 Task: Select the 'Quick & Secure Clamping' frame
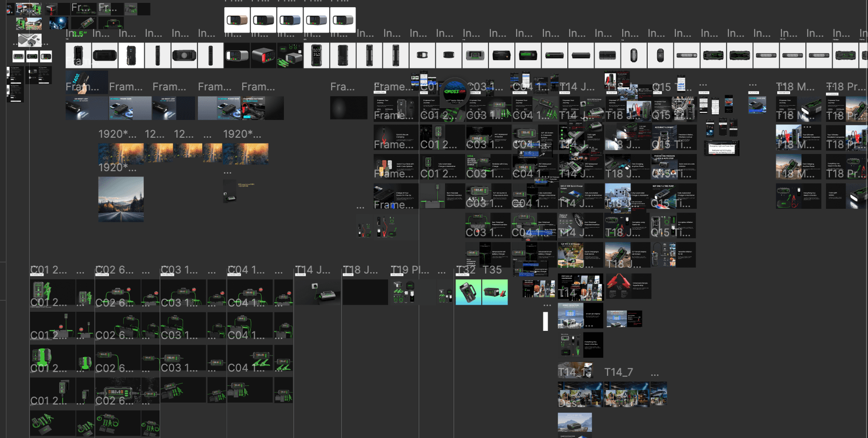point(396,137)
